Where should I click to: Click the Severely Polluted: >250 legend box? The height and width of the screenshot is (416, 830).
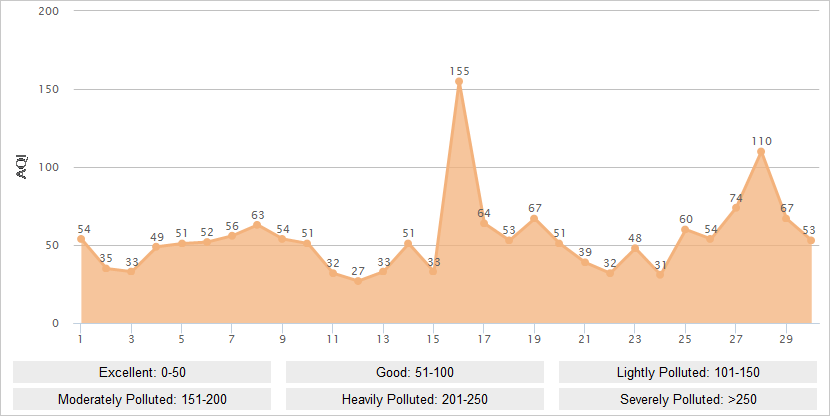click(688, 399)
